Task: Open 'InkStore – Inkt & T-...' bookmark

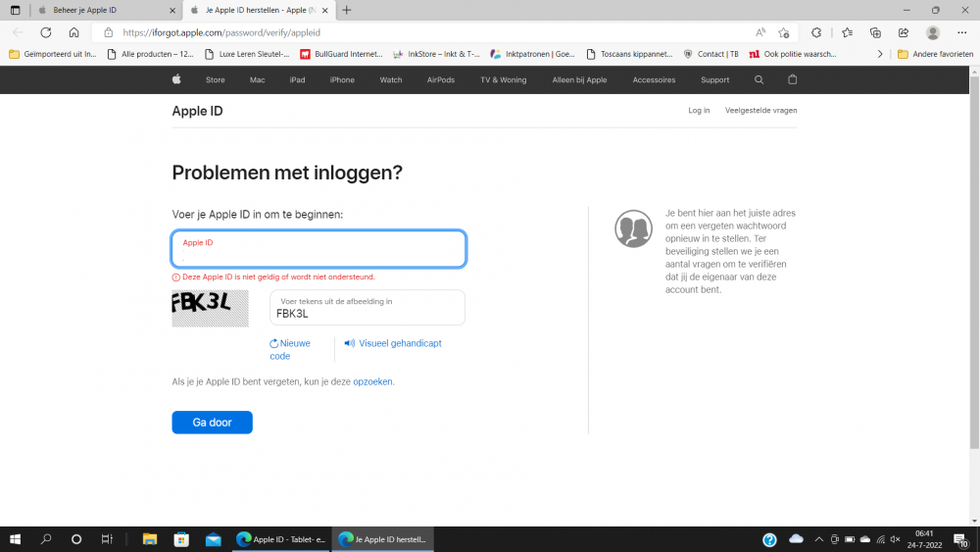Action: pyautogui.click(x=436, y=54)
